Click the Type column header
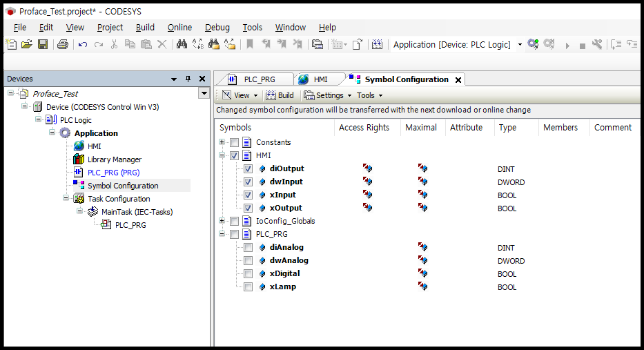This screenshot has width=644, height=350. 516,127
